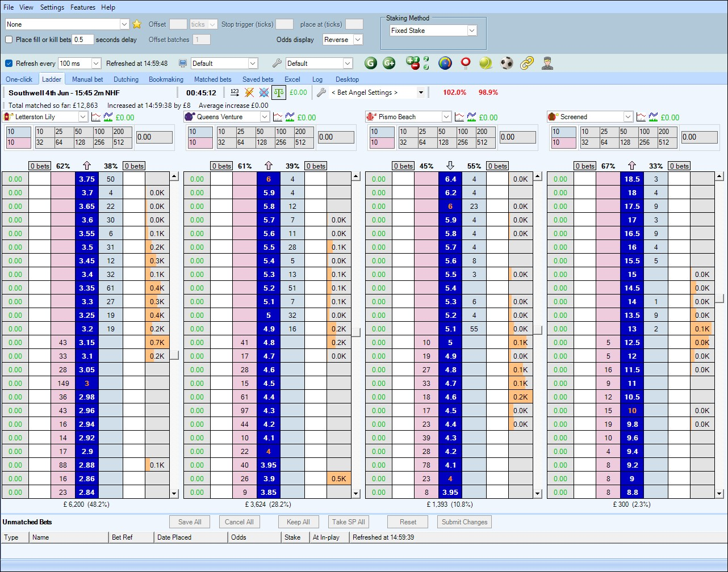This screenshot has height=572, width=728.
Task: Click the Keep All button
Action: (x=298, y=522)
